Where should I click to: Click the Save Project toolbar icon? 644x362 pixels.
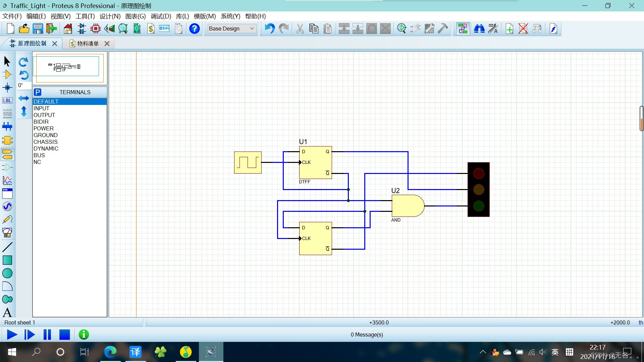[38, 29]
